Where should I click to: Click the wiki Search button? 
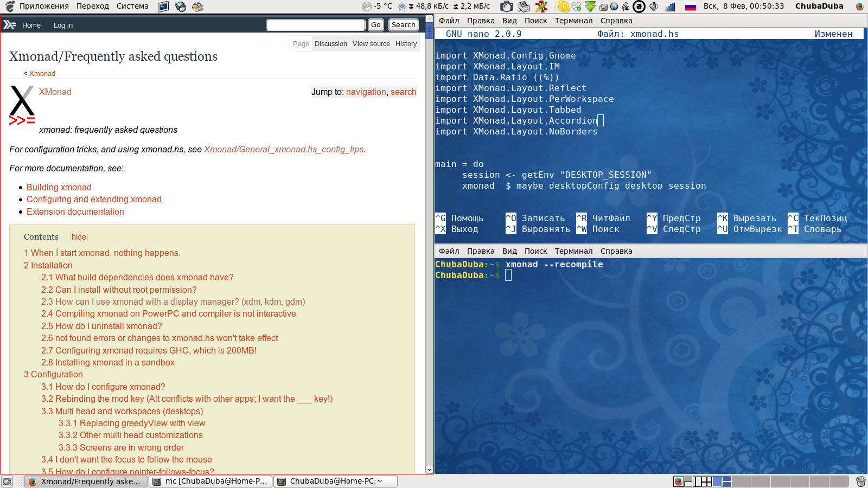[x=404, y=25]
